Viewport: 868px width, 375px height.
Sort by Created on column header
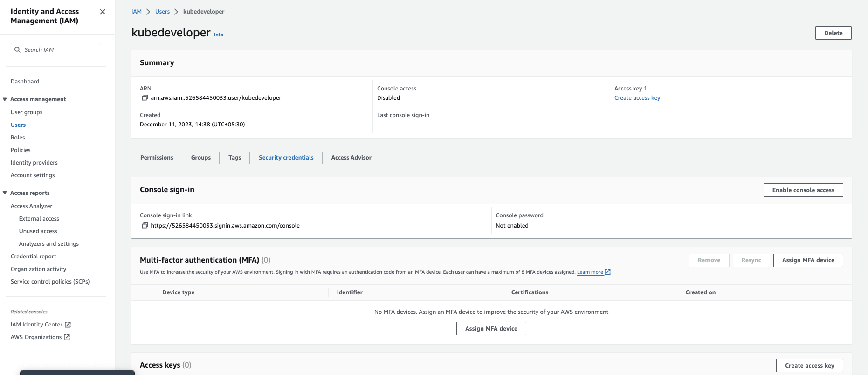(x=701, y=292)
